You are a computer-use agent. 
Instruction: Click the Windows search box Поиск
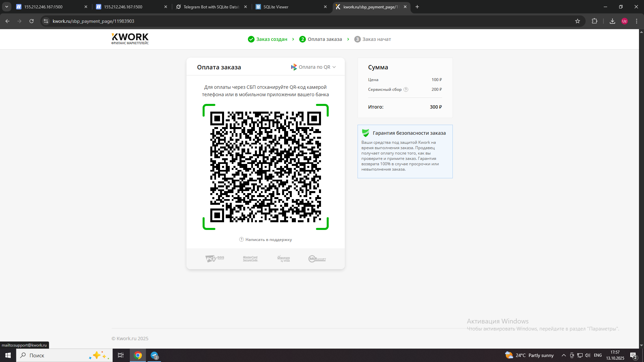(54, 355)
